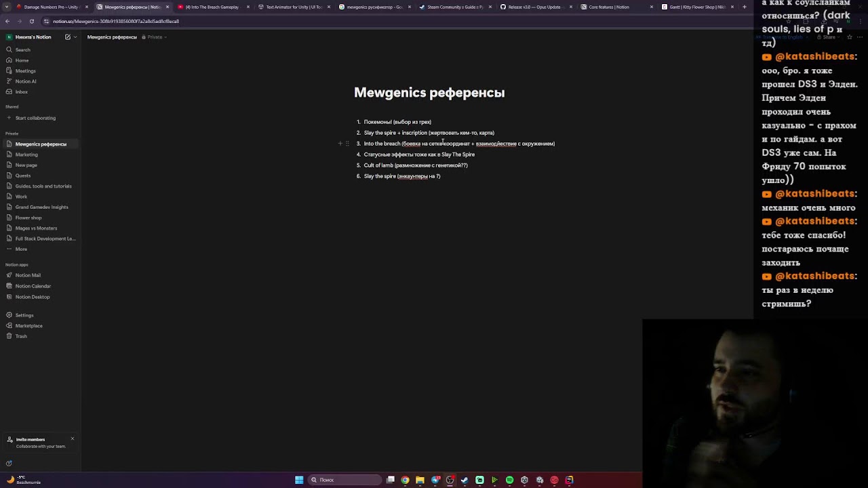Open the Work page
The height and width of the screenshot is (488, 868).
(41, 197)
